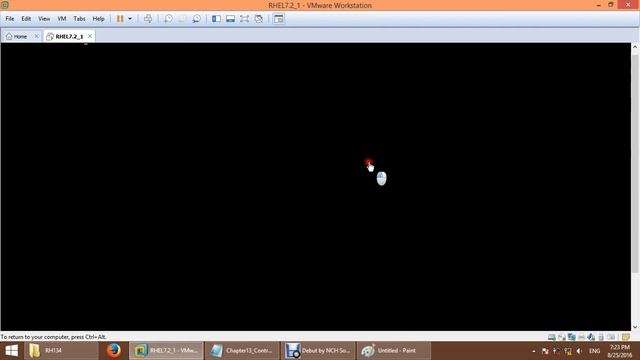Open the RH134 folder in taskbar
The image size is (640, 360).
click(60, 351)
